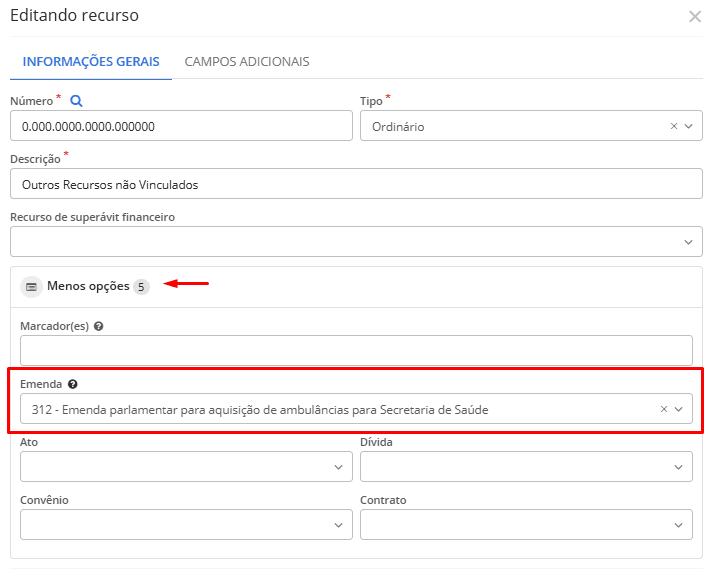Focus the Descrição text field
Image resolution: width=711 pixels, height=570 pixels.
[355, 184]
